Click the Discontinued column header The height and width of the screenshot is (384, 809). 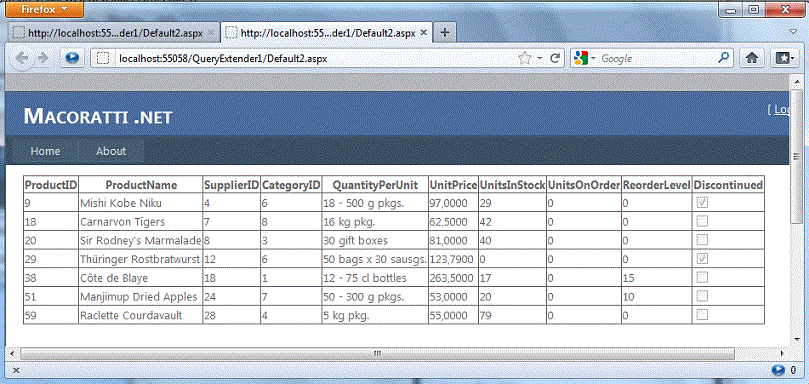pyautogui.click(x=729, y=184)
